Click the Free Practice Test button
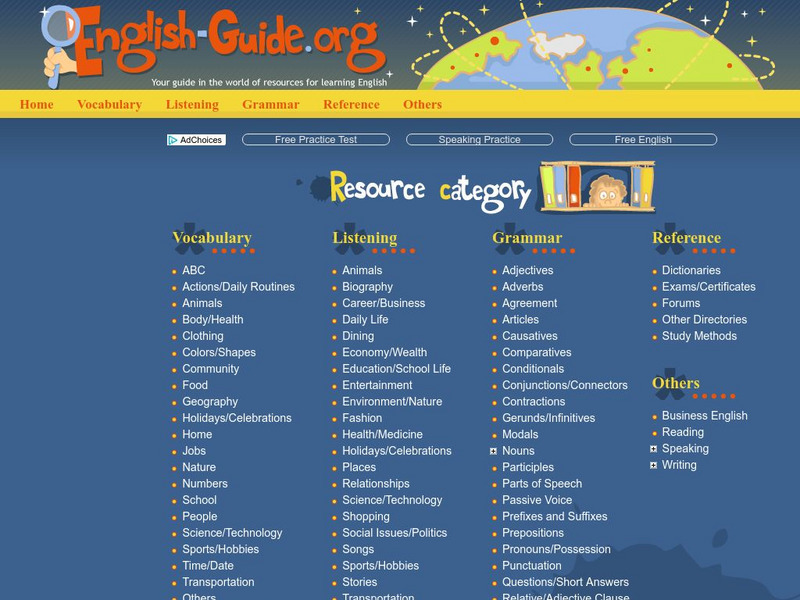The width and height of the screenshot is (800, 600). pyautogui.click(x=316, y=139)
